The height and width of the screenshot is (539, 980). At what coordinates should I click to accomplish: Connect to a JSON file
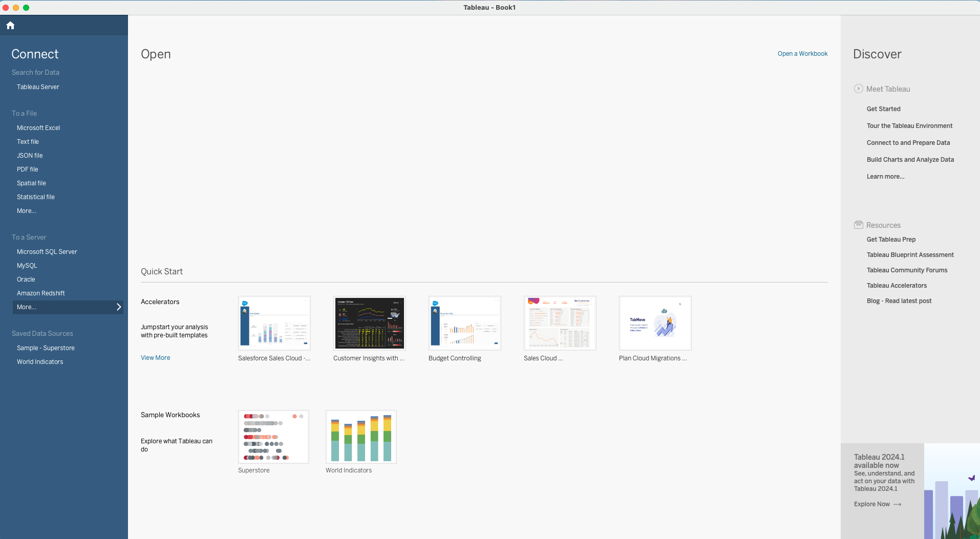pyautogui.click(x=30, y=156)
